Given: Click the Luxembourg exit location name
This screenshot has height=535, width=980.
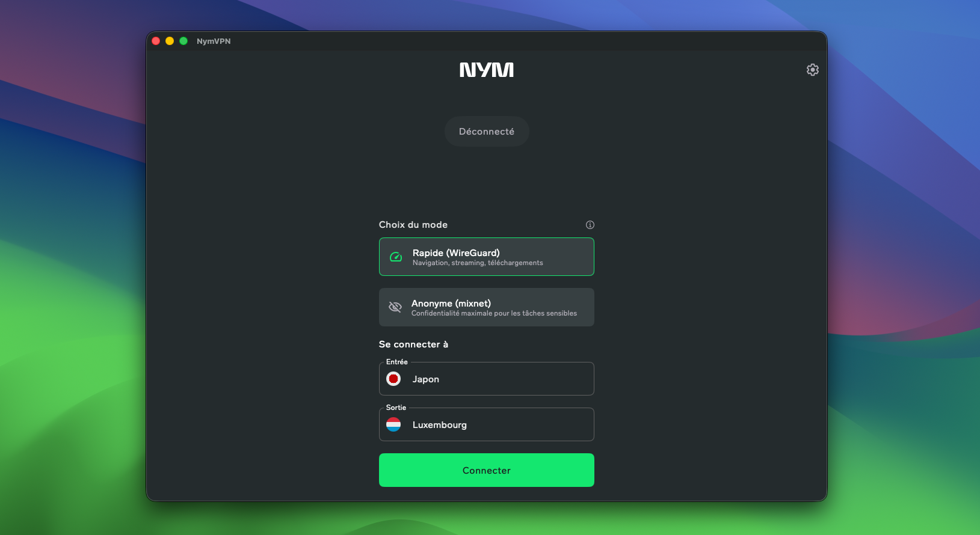Looking at the screenshot, I should pos(439,425).
